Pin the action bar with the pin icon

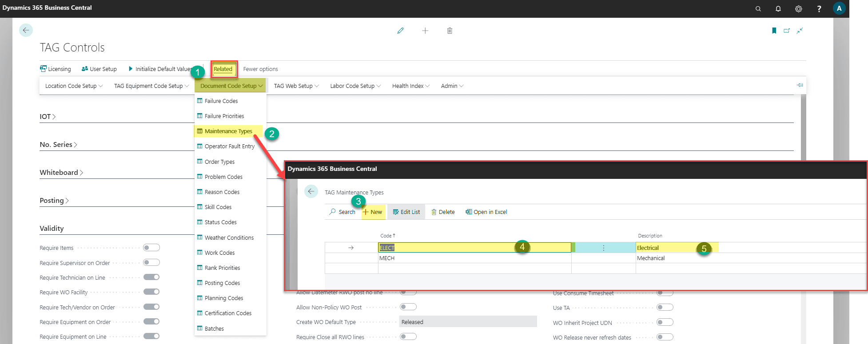(800, 85)
